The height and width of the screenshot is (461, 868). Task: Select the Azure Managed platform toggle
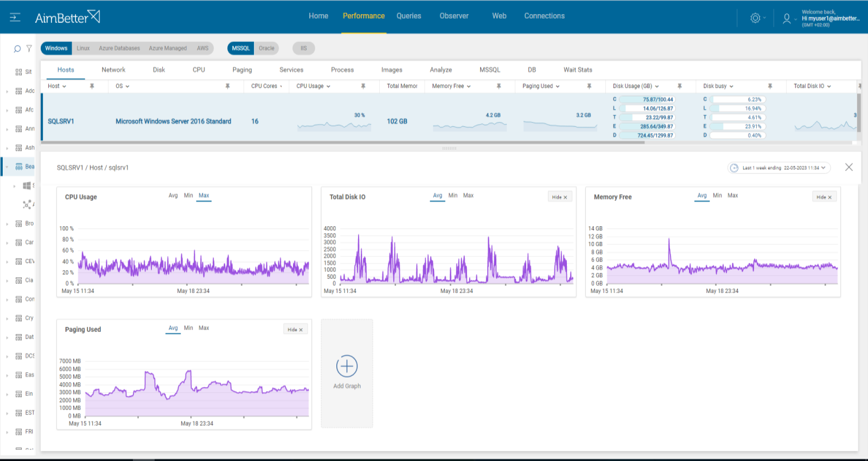pos(168,48)
